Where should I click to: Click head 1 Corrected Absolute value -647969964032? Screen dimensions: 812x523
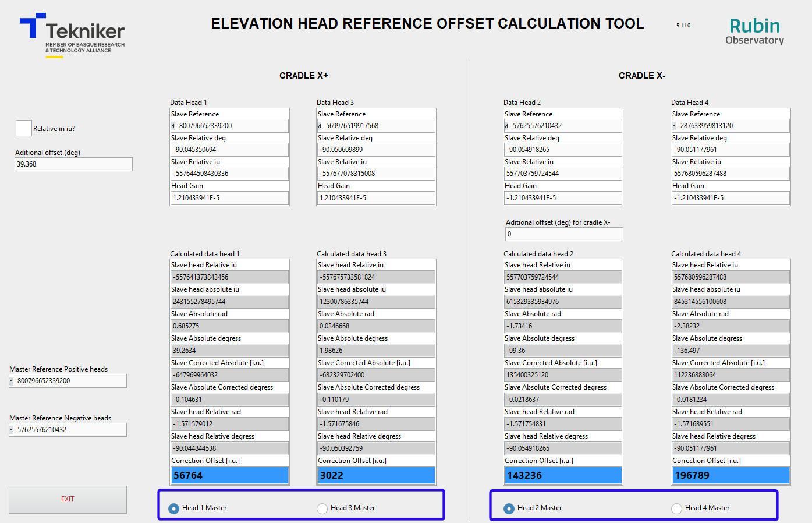pos(229,375)
